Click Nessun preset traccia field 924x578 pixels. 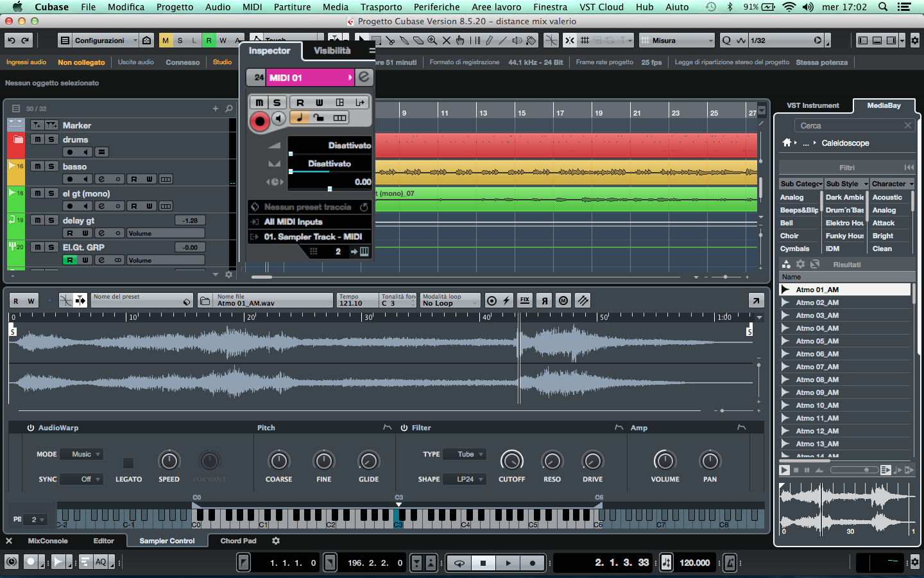308,207
